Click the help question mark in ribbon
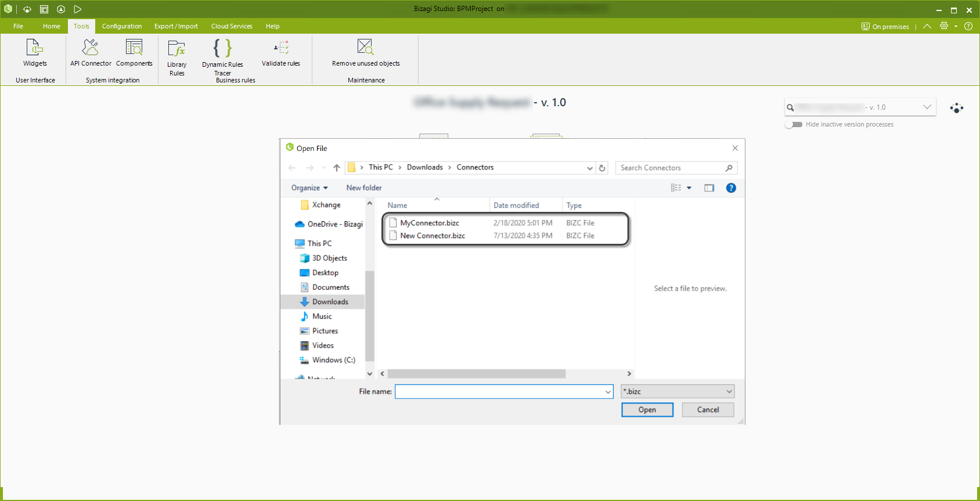The height and width of the screenshot is (501, 980). click(968, 26)
